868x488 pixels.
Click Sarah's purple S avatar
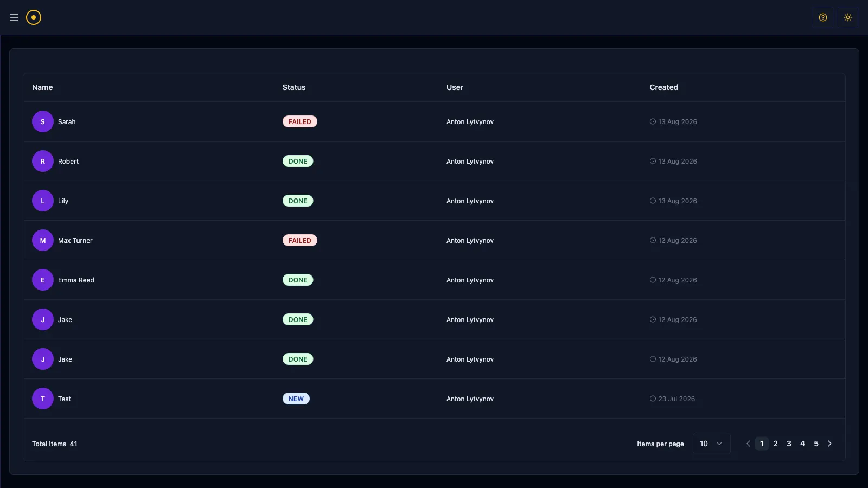click(43, 121)
